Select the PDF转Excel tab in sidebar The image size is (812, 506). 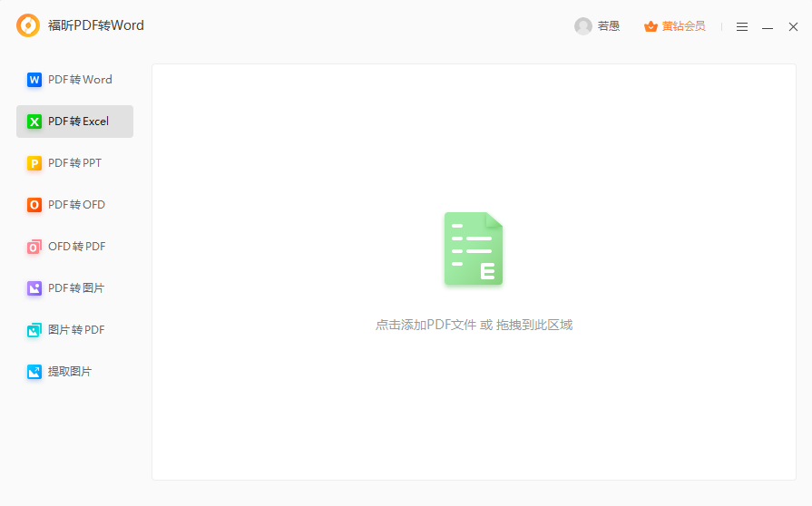[x=74, y=122]
